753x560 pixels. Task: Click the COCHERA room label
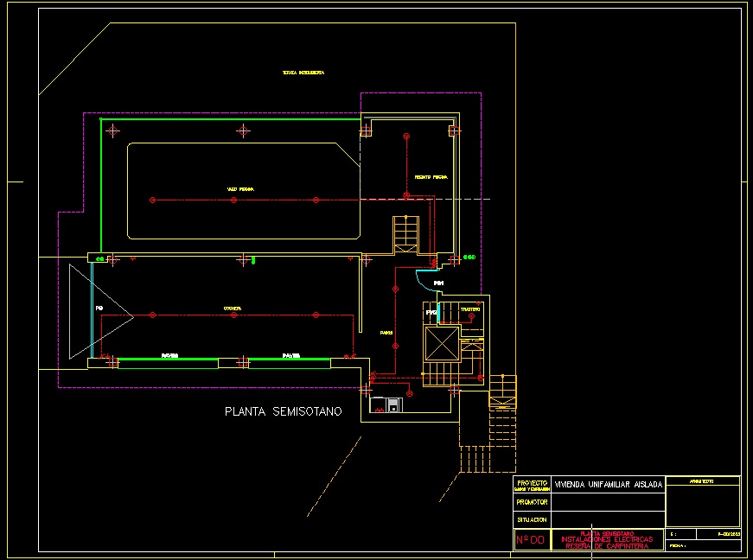[233, 309]
